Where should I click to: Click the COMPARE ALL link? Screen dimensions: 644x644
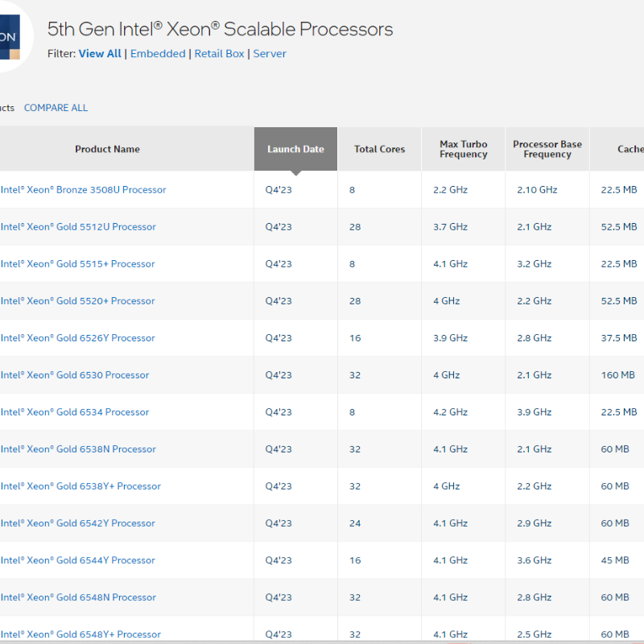click(56, 108)
